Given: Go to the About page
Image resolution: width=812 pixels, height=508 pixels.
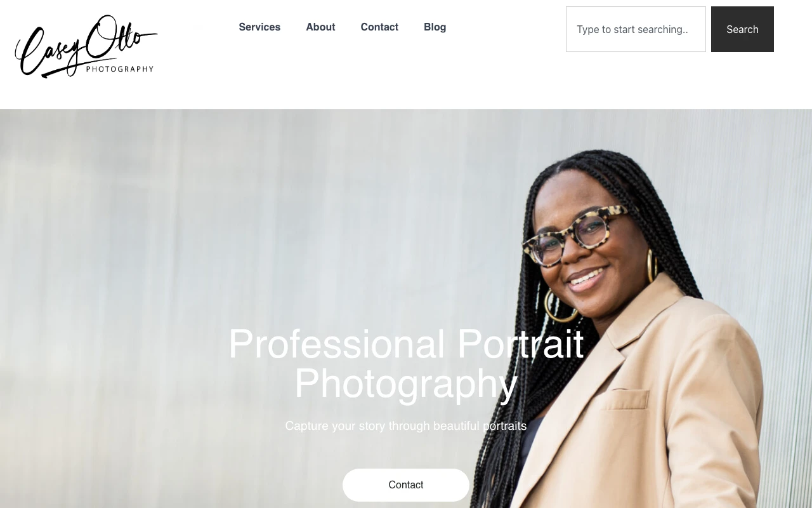Looking at the screenshot, I should tap(320, 27).
